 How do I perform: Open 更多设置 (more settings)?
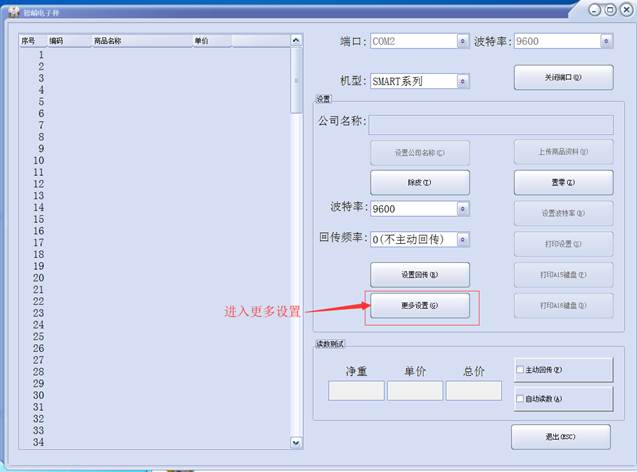pos(420,305)
